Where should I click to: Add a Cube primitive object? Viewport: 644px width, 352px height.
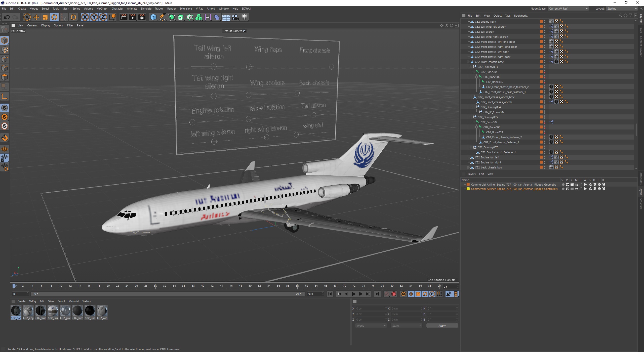[153, 17]
